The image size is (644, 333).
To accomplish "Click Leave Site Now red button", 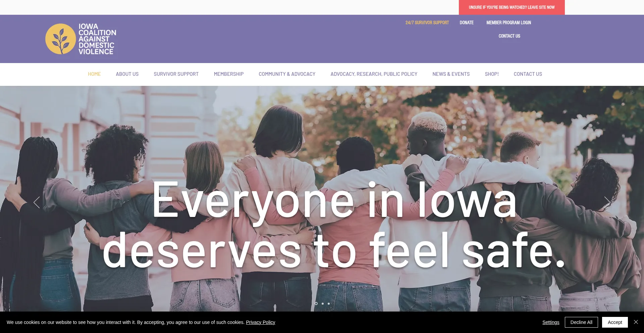I will click(512, 7).
